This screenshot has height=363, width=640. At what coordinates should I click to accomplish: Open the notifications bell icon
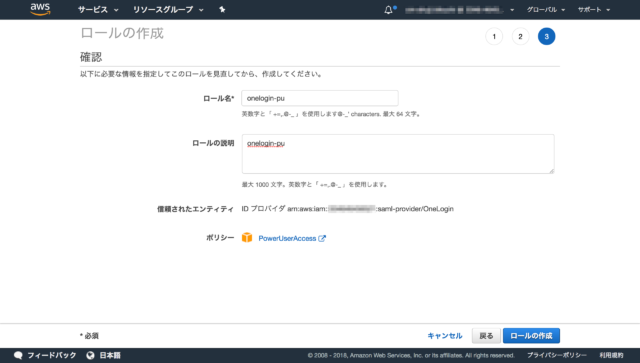(389, 10)
